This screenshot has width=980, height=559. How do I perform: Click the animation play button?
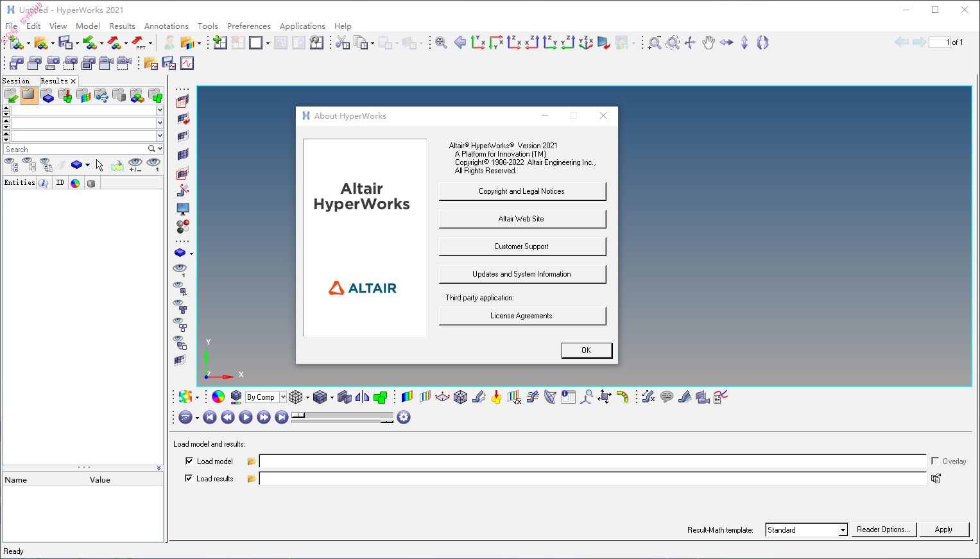click(246, 417)
